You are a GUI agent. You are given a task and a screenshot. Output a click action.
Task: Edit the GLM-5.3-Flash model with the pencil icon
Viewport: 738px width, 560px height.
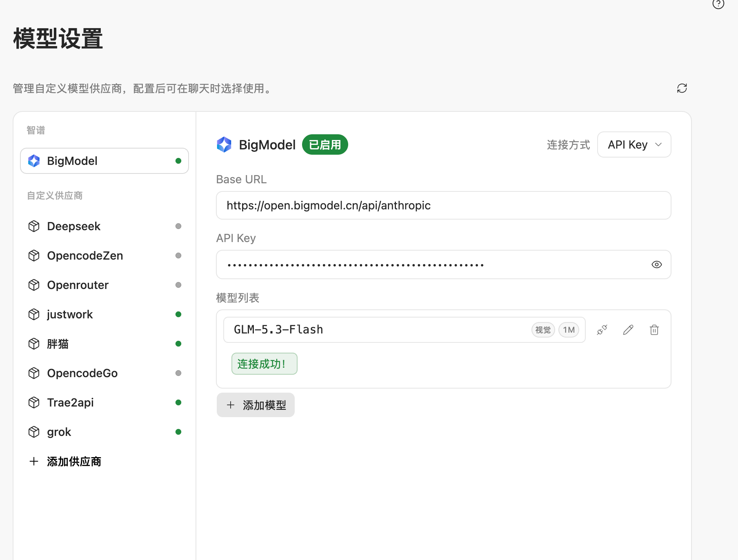pyautogui.click(x=628, y=330)
